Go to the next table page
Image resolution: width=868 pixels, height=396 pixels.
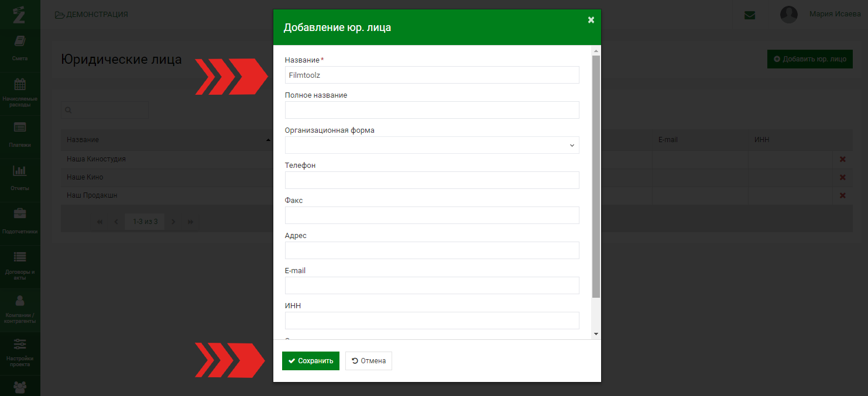(x=173, y=222)
